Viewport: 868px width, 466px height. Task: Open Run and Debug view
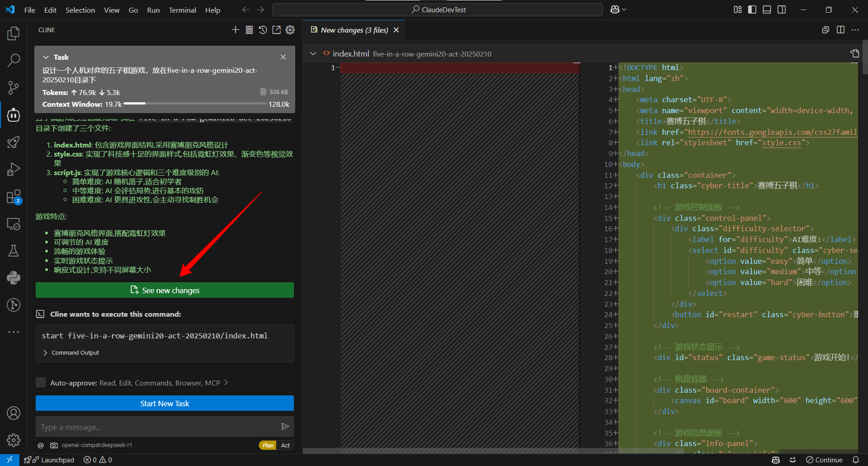pyautogui.click(x=14, y=169)
